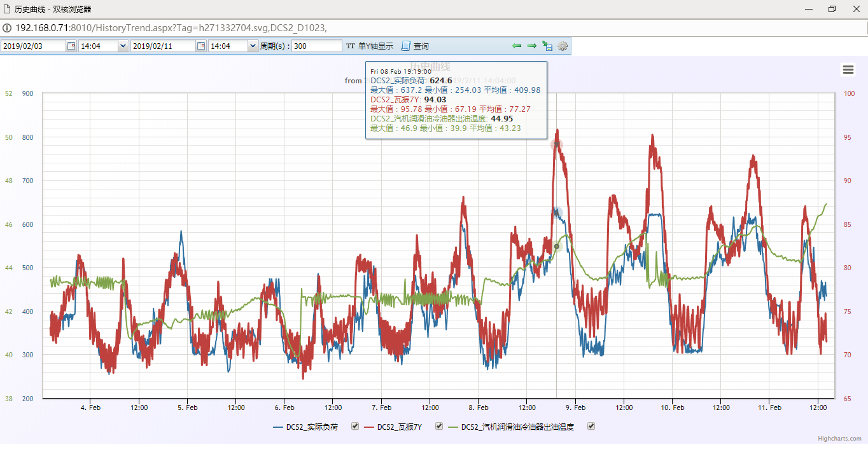This screenshot has width=868, height=459.
Task: Maximize or restore the browser window
Action: 832,9
